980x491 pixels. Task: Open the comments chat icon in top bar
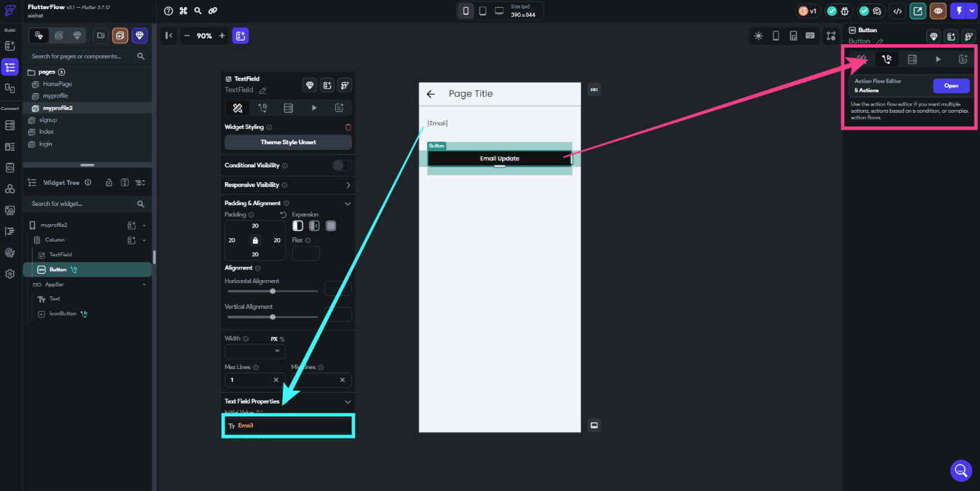[x=876, y=11]
